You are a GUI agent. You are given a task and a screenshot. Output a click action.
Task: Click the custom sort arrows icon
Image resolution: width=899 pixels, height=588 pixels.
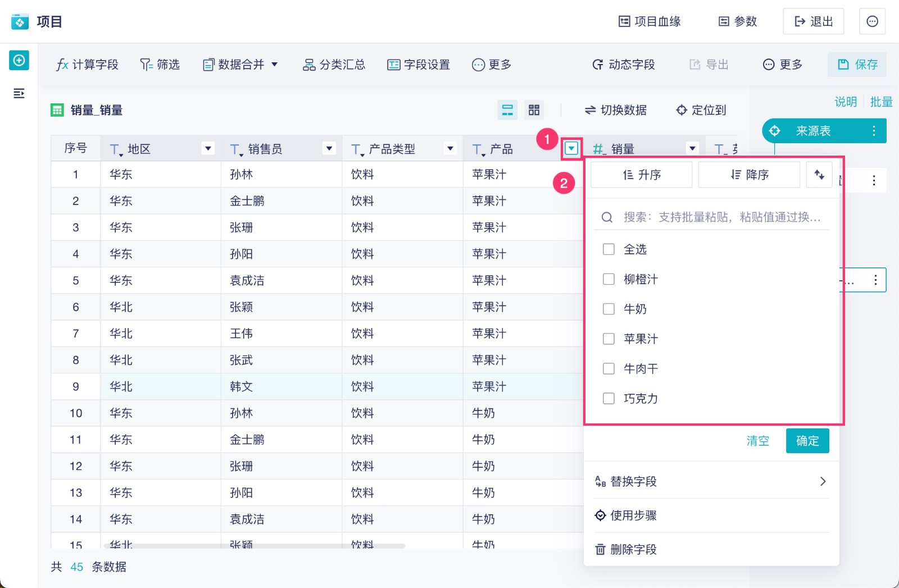point(819,175)
